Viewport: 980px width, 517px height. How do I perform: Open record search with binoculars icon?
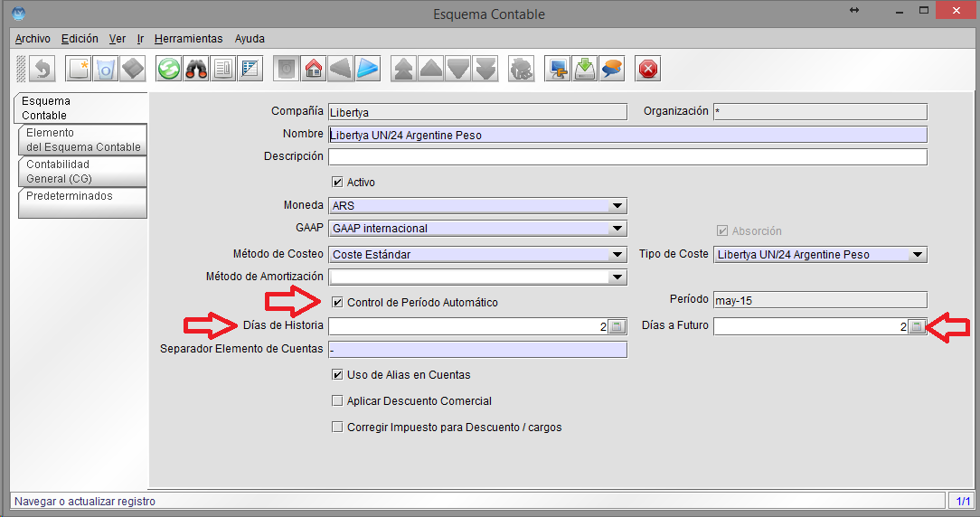(196, 70)
